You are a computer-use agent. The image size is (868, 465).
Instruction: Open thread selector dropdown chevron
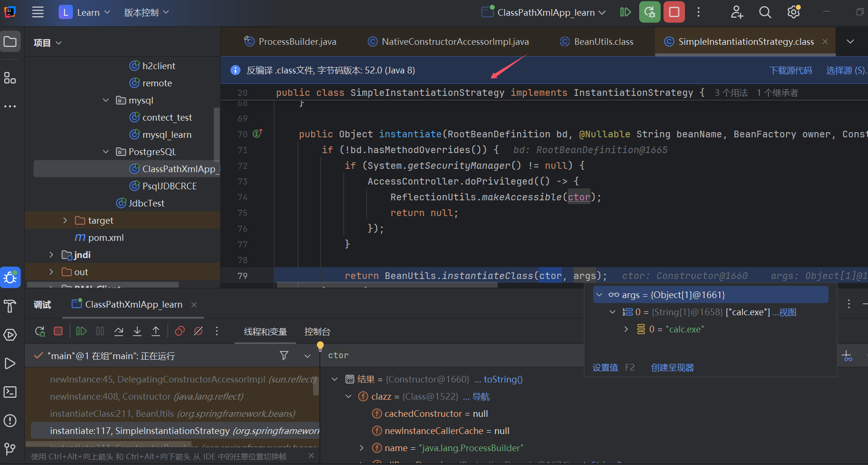tap(307, 356)
